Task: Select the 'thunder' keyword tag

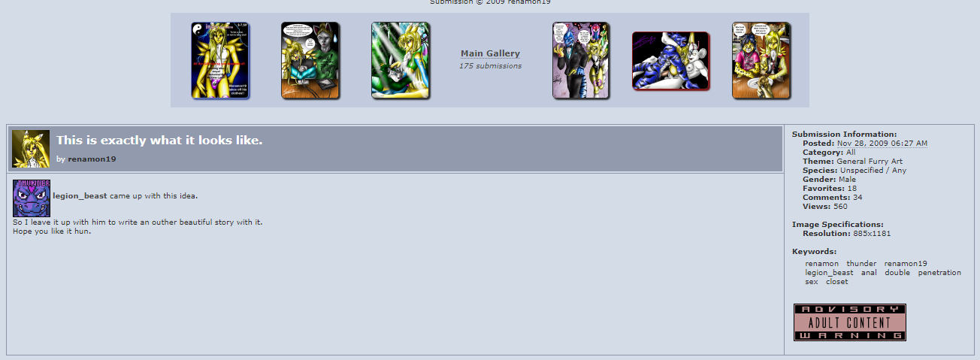Action: point(861,264)
